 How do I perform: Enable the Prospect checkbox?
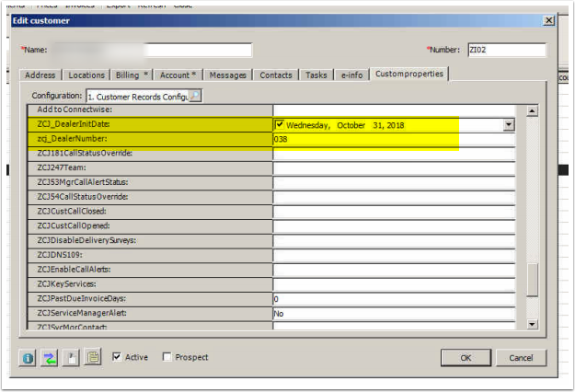coord(167,356)
